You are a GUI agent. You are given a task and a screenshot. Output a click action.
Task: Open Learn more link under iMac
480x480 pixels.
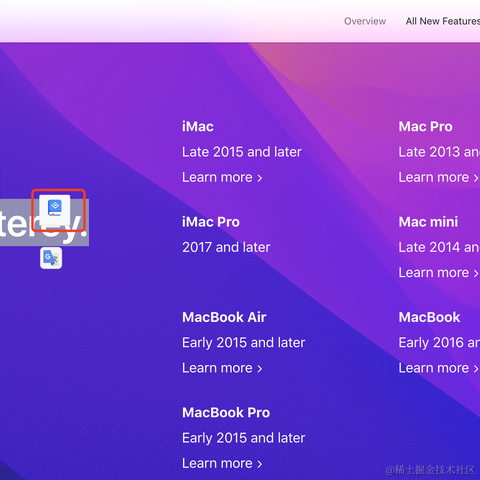click(222, 177)
